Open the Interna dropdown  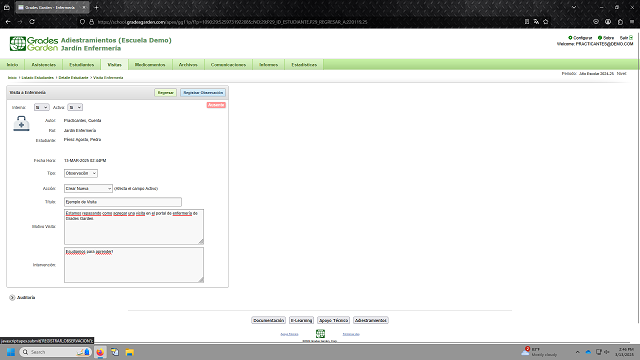41,107
